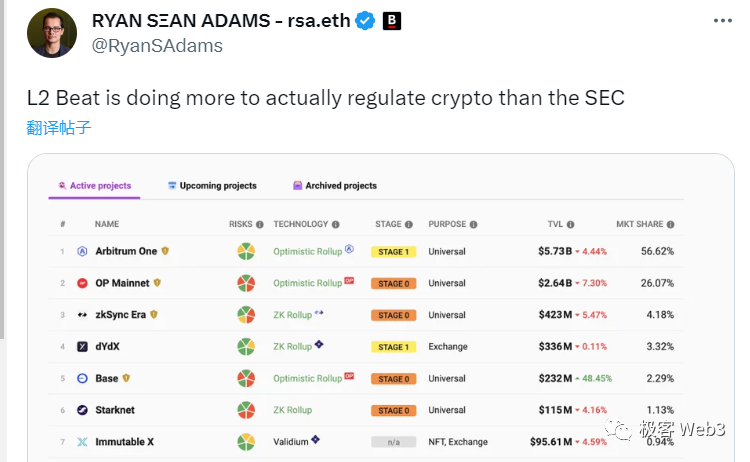The height and width of the screenshot is (462, 750).
Task: Click the RISKS column info icon
Action: [260, 225]
